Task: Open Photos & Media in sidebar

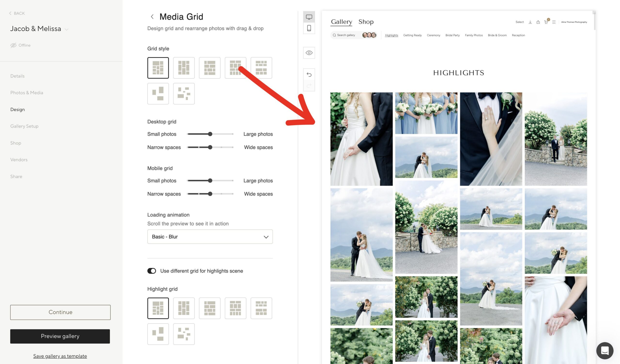Action: 27,93
